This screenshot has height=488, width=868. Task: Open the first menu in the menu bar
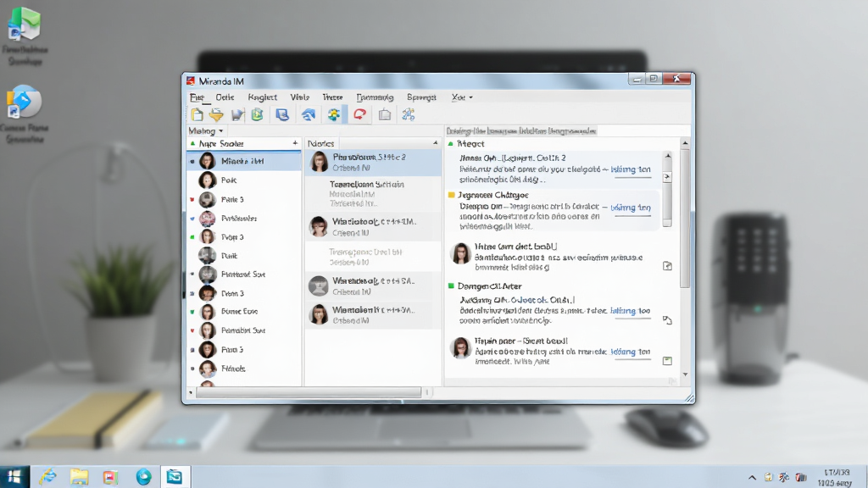point(197,97)
